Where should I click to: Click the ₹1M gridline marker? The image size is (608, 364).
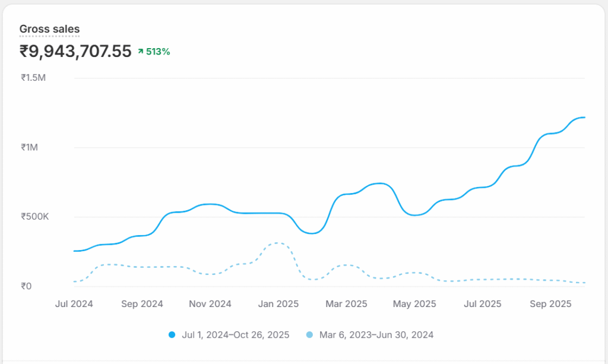pos(28,147)
